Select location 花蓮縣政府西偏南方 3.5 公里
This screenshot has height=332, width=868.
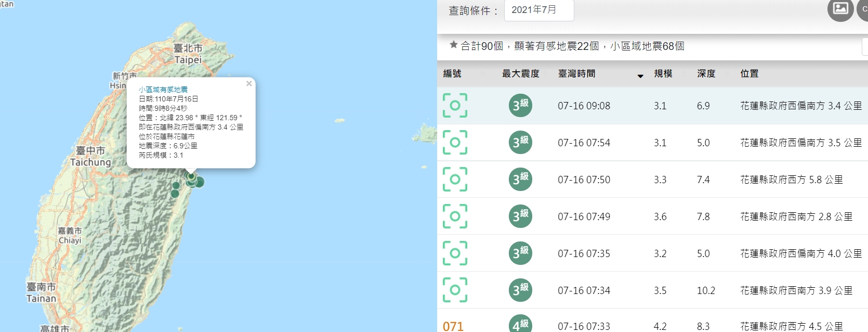pos(801,143)
